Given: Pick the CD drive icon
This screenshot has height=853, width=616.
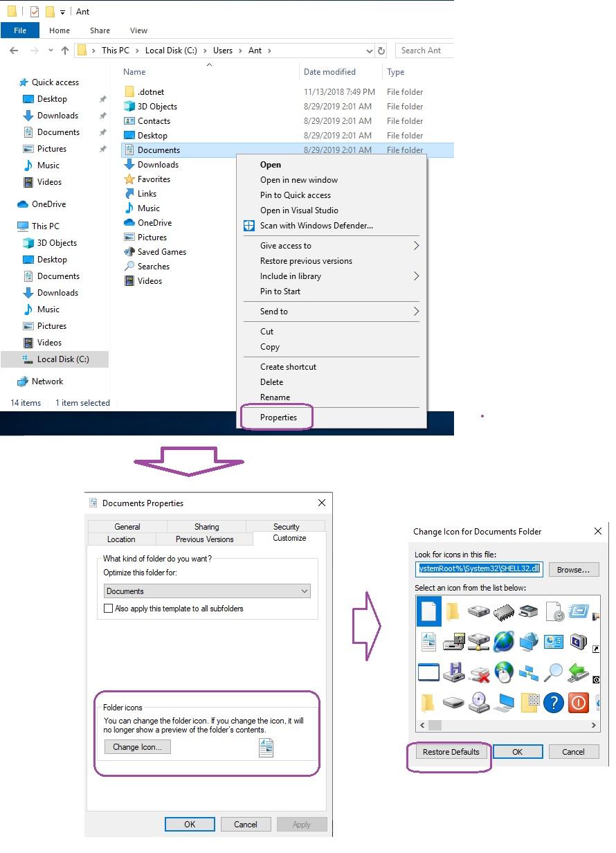Looking at the screenshot, I should (478, 703).
